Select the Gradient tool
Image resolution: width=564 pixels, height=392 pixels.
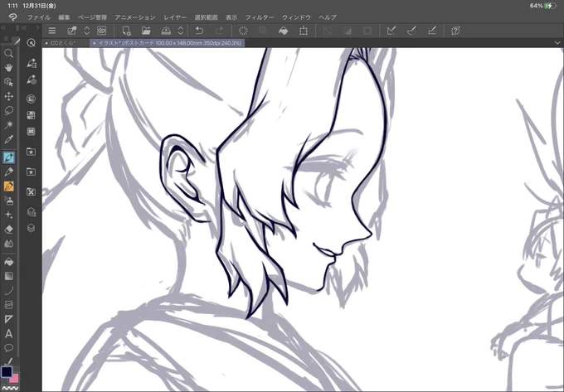(8, 276)
